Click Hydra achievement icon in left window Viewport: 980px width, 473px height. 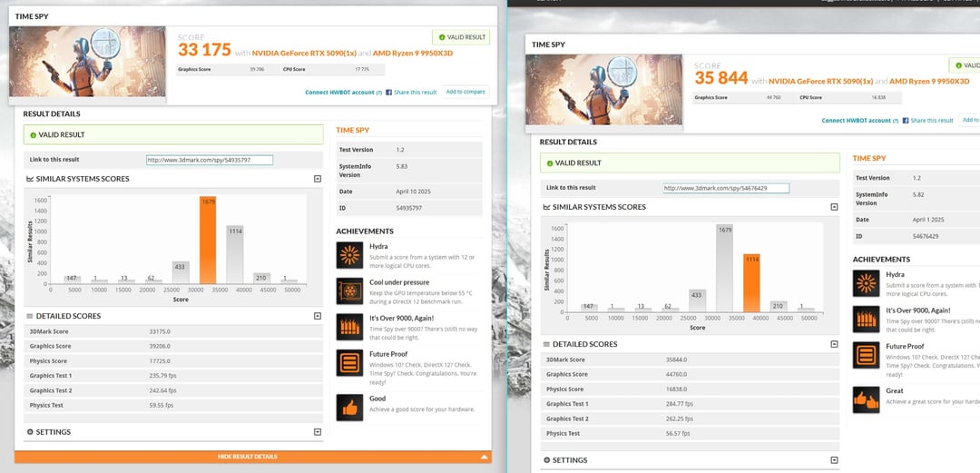[349, 255]
